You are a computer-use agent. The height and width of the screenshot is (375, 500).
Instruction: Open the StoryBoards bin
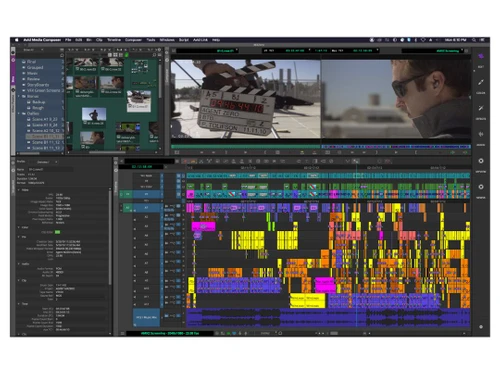(38, 85)
